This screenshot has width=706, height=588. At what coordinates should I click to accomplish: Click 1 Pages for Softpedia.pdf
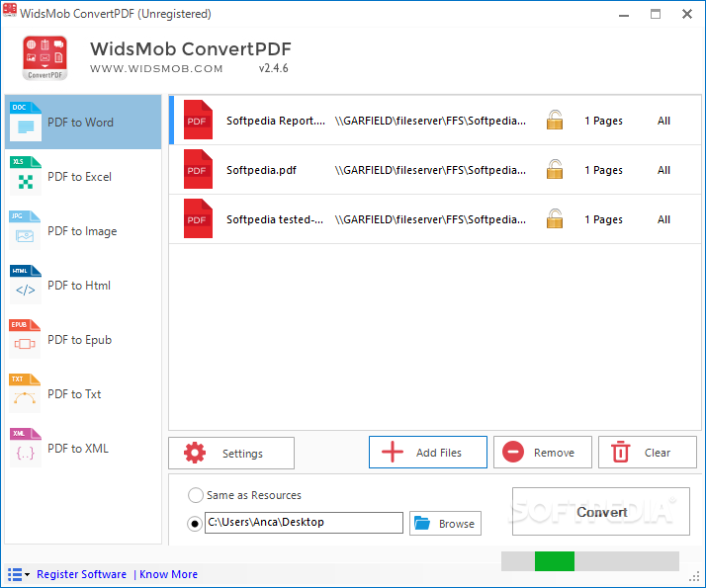coord(603,170)
